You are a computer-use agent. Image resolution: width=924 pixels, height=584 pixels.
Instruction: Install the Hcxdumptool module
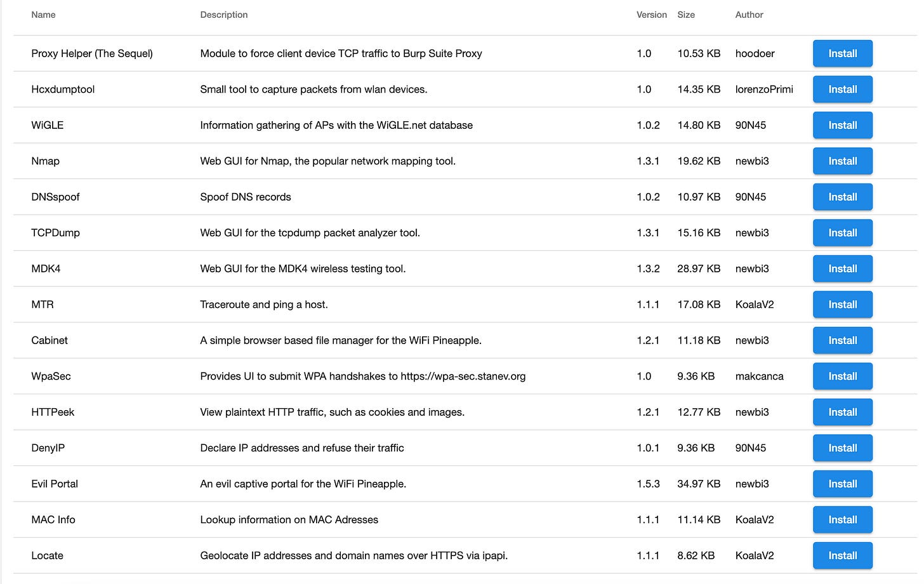pos(842,89)
